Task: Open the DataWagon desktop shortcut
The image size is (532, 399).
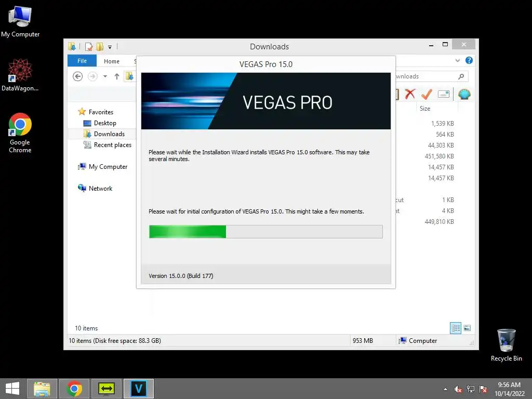Action: (x=20, y=75)
